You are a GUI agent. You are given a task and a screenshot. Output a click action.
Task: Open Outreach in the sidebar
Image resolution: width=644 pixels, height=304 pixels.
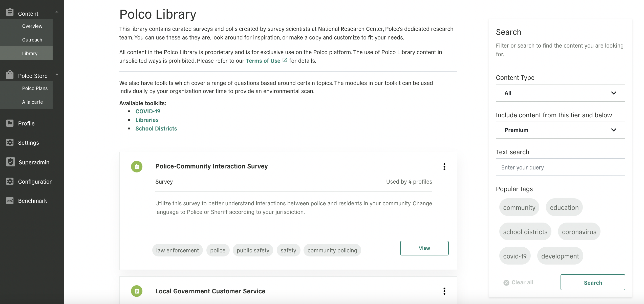tap(32, 40)
